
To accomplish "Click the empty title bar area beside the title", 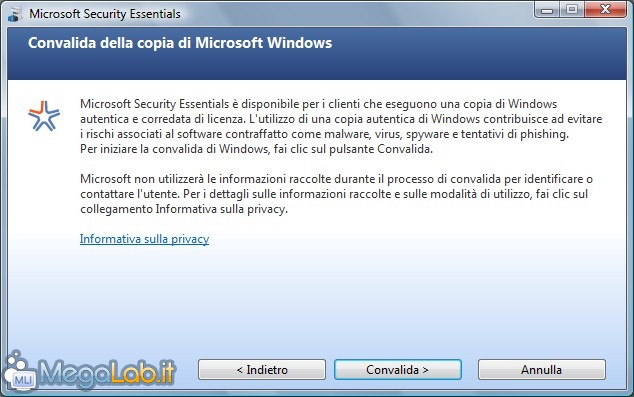I will 356,14.
